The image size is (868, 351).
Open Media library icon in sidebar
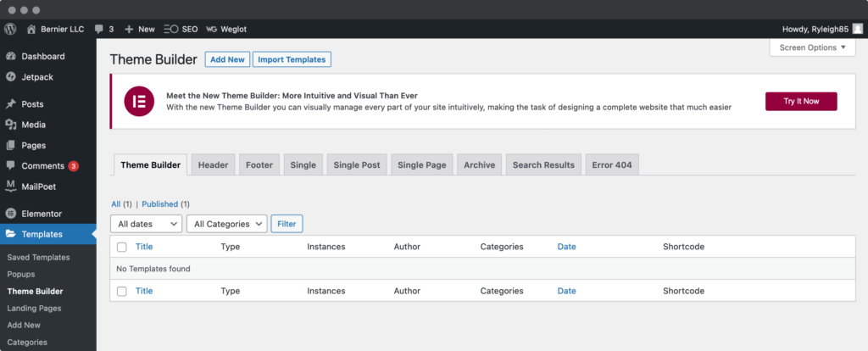(x=10, y=125)
